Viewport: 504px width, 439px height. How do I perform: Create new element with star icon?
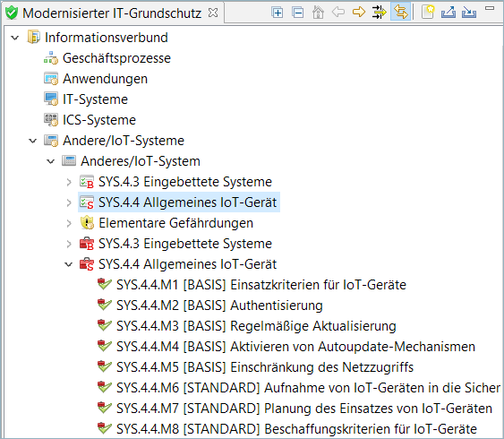click(x=428, y=13)
